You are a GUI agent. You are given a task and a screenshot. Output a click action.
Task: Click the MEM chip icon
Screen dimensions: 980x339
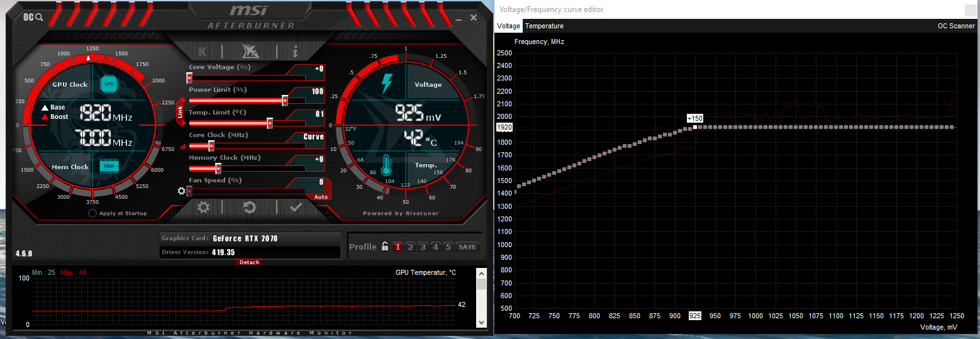[109, 166]
